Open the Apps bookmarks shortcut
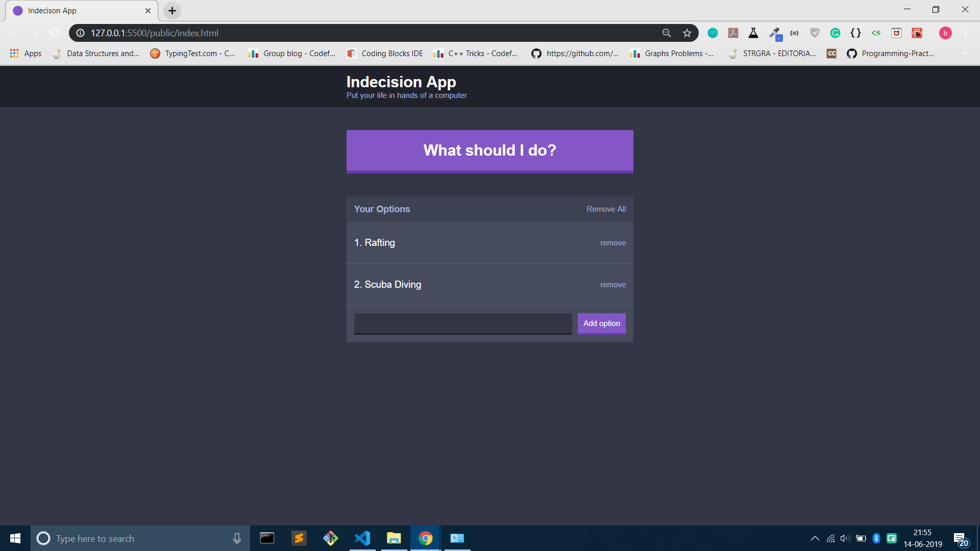Image resolution: width=980 pixels, height=551 pixels. [26, 54]
